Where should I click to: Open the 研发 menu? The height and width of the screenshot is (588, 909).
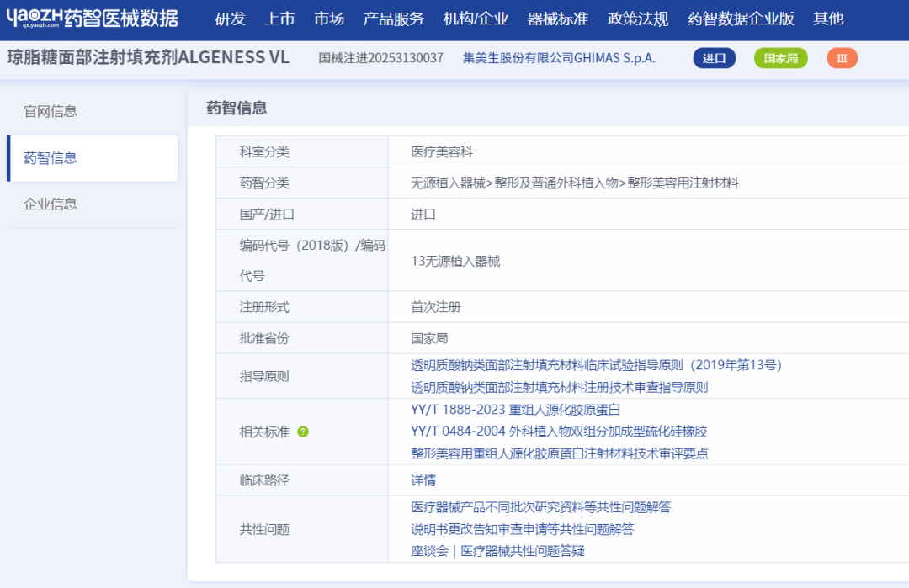(x=230, y=19)
